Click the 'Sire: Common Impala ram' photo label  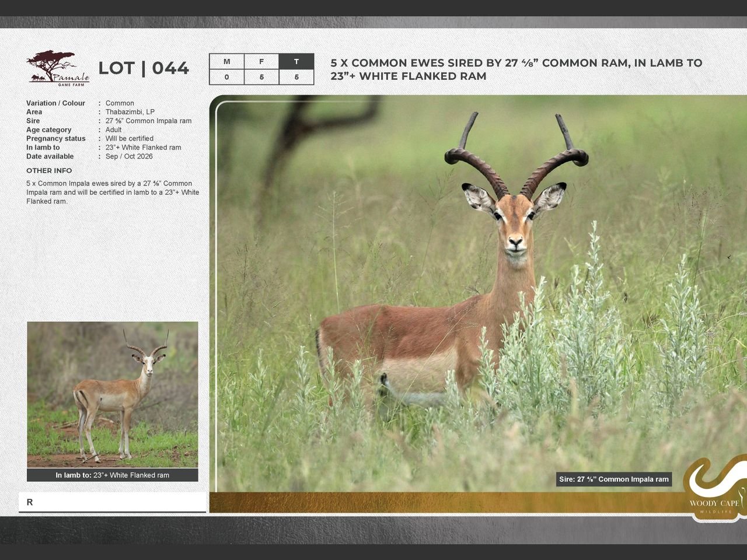pyautogui.click(x=614, y=480)
